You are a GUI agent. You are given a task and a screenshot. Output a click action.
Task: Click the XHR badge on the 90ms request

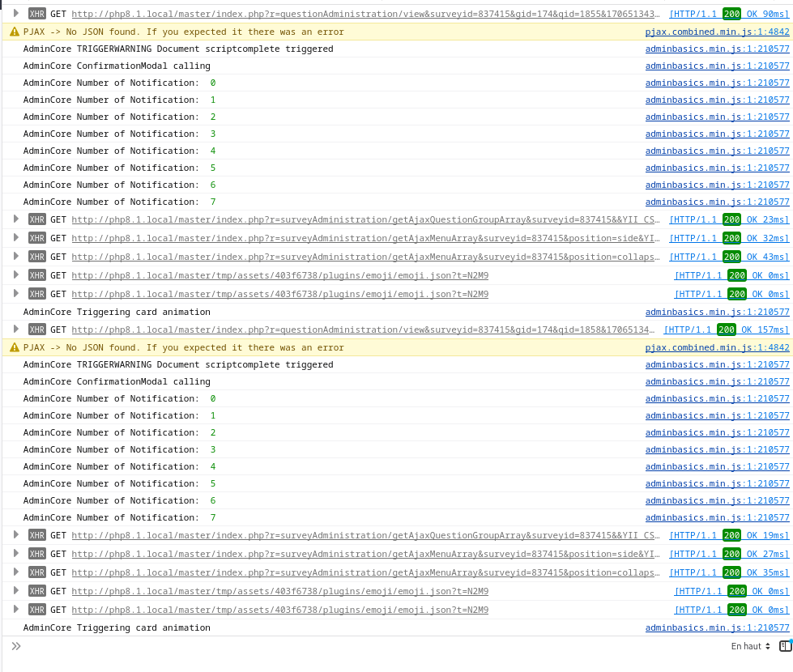[37, 14]
